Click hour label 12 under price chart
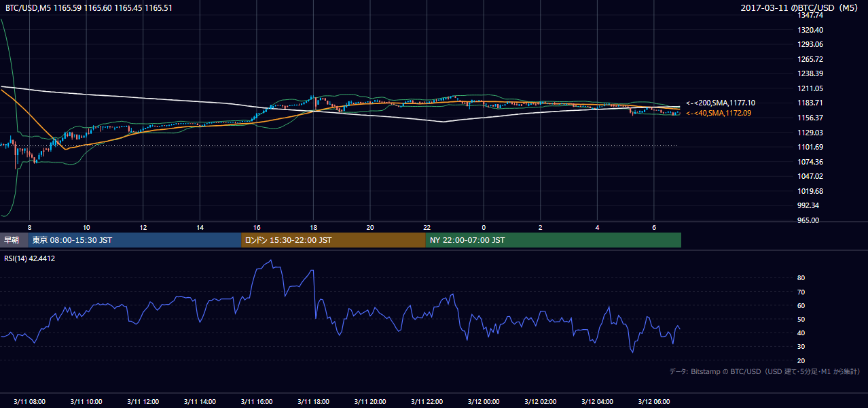The width and height of the screenshot is (868, 408). coord(143,227)
